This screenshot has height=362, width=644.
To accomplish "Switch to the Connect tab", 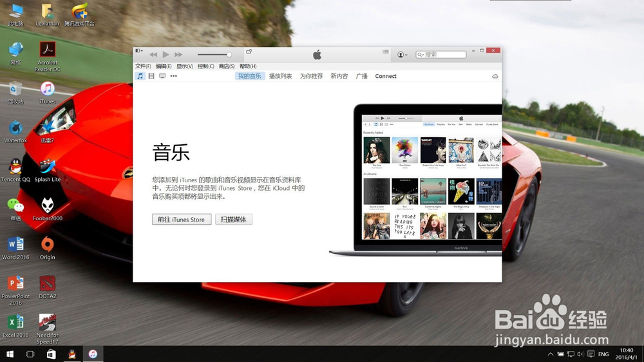I will pyautogui.click(x=386, y=76).
